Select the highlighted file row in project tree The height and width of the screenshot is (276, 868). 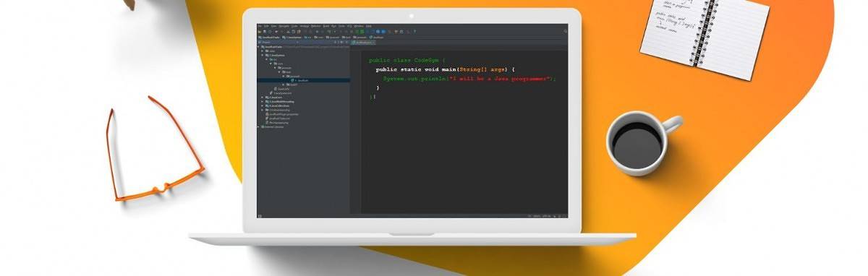pos(303,80)
